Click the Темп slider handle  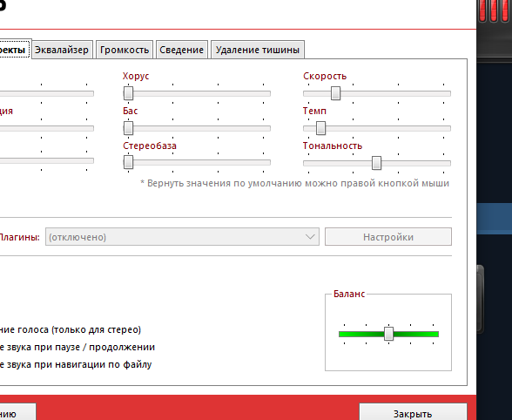coord(320,128)
